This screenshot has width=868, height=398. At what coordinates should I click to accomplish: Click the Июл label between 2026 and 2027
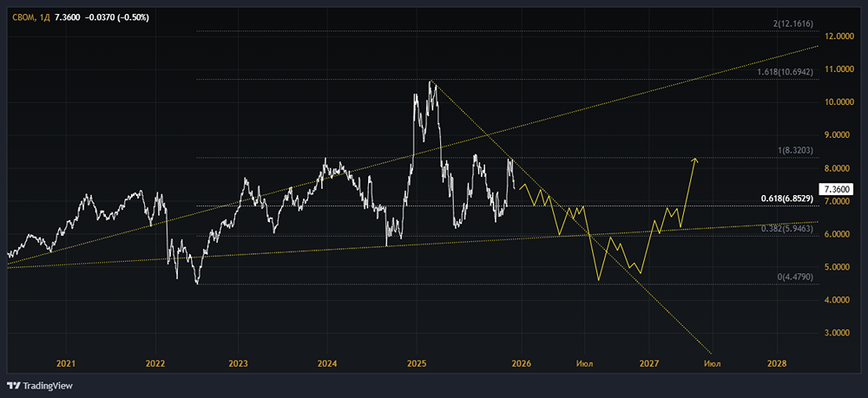[584, 363]
